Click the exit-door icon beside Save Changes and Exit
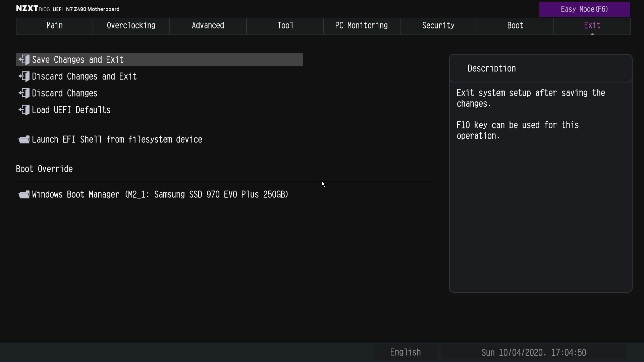This screenshot has width=644, height=362. pos(24,60)
